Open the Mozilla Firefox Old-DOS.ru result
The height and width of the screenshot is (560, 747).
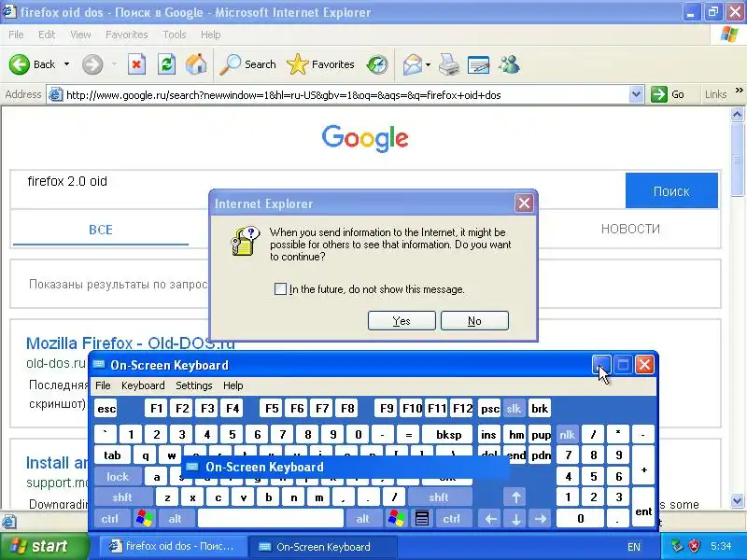point(130,343)
